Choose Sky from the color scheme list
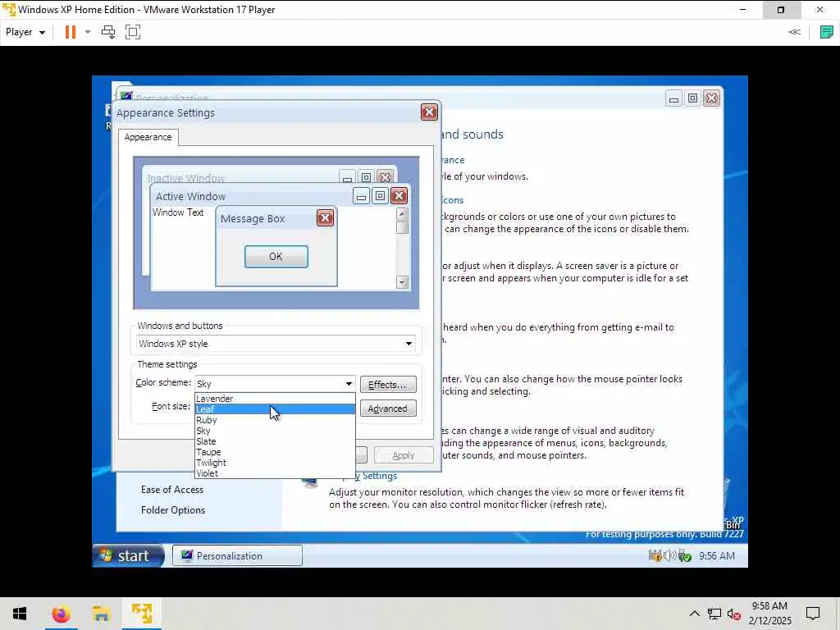Screen dimensions: 840x630 point(275,431)
